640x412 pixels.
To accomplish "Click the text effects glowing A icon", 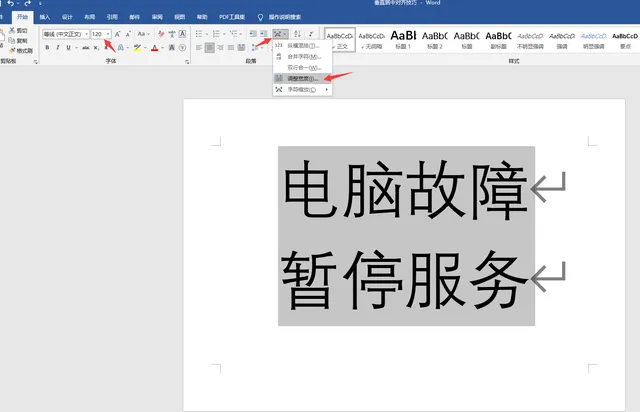I will pyautogui.click(x=121, y=48).
